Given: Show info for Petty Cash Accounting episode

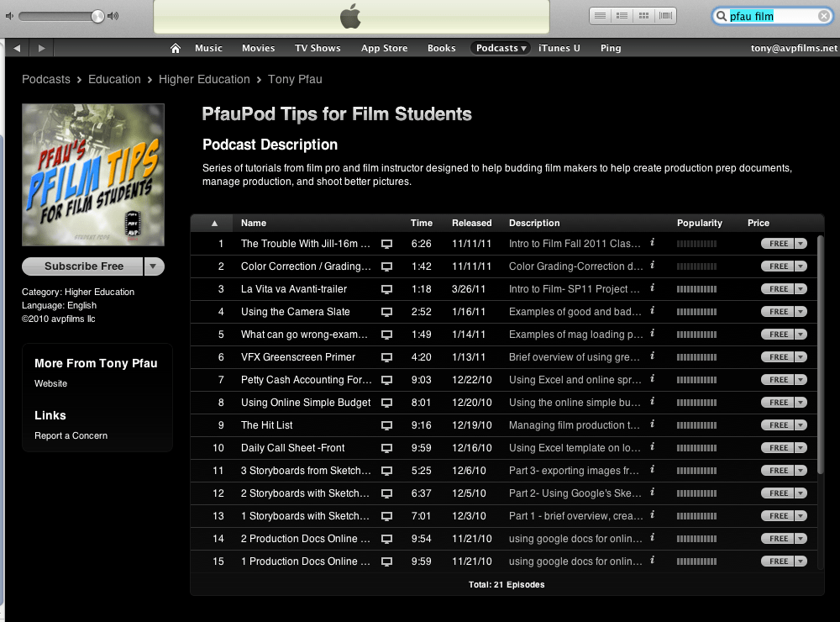Looking at the screenshot, I should 652,378.
